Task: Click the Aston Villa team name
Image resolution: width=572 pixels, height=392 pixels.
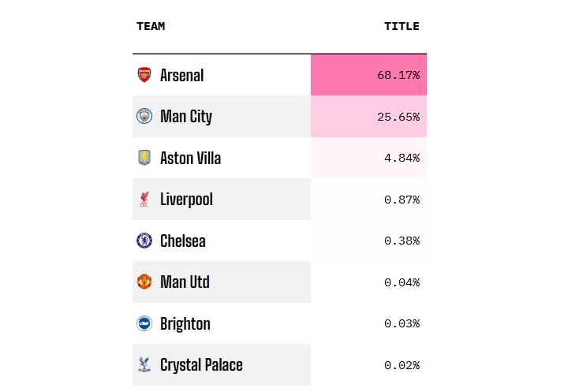Action: pos(190,158)
